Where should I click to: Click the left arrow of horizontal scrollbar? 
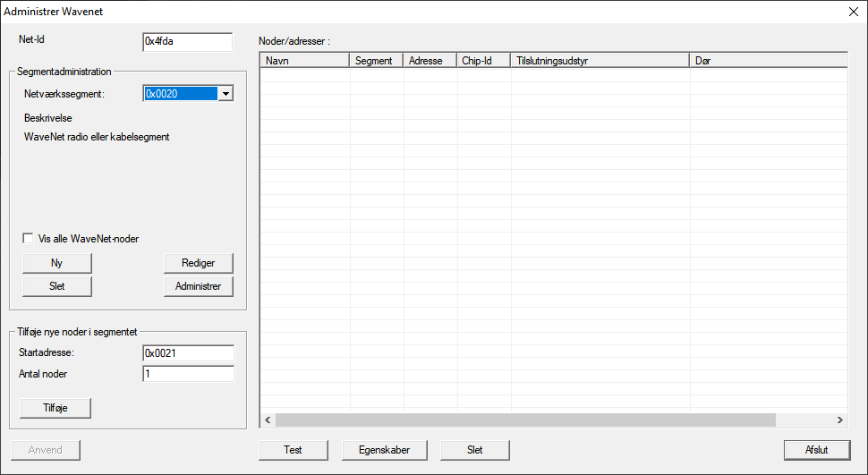[267, 420]
